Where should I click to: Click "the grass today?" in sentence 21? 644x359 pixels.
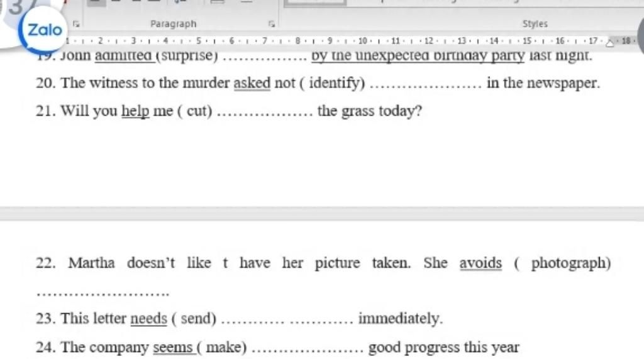tap(370, 111)
